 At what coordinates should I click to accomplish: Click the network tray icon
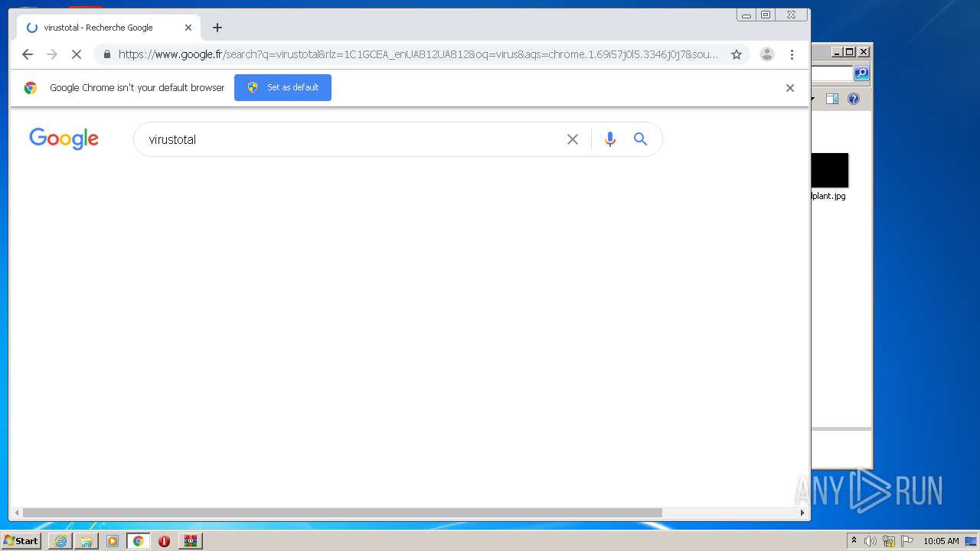(889, 541)
